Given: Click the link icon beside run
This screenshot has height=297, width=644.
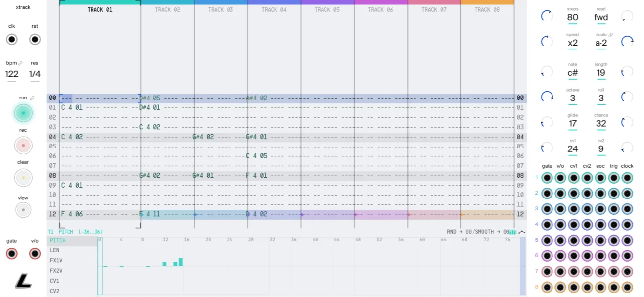Looking at the screenshot, I should coord(32,98).
